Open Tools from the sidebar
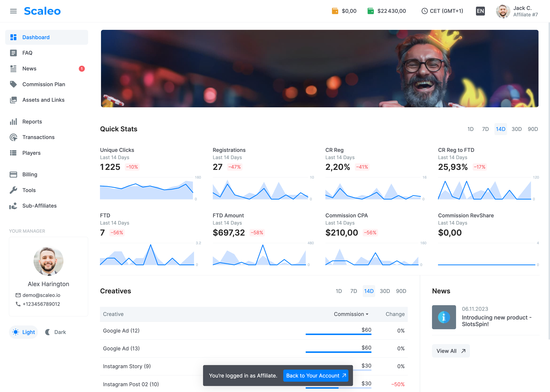This screenshot has width=550, height=392. pos(29,190)
